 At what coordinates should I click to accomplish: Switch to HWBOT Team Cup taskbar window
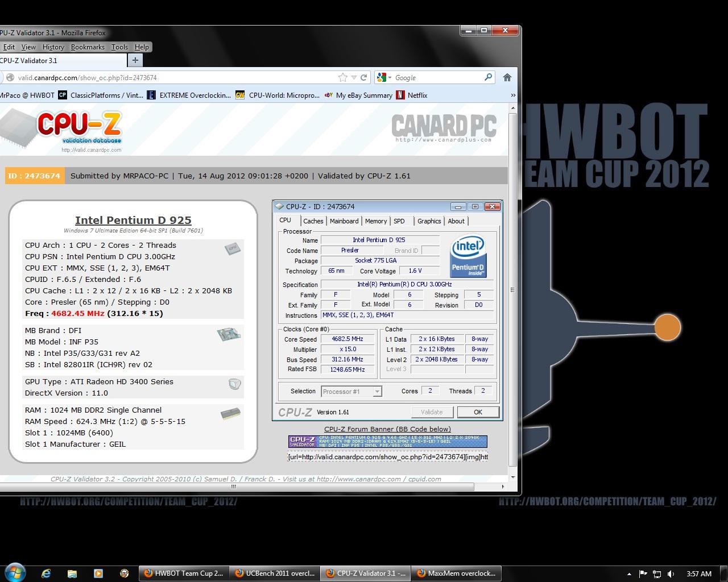pos(184,573)
